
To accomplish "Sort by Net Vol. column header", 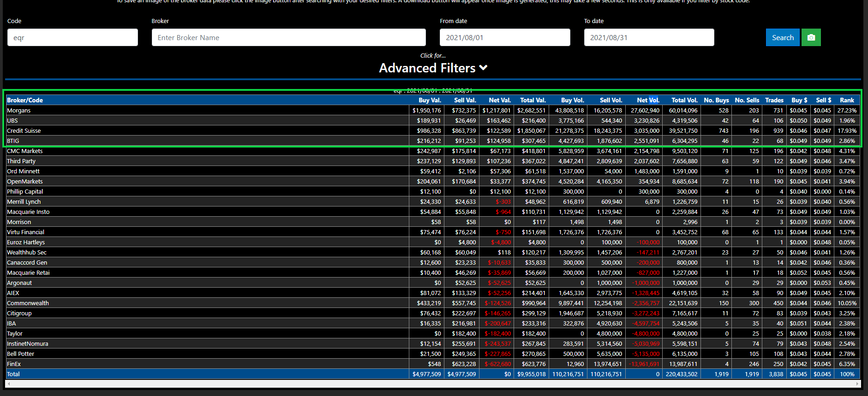I will point(648,100).
